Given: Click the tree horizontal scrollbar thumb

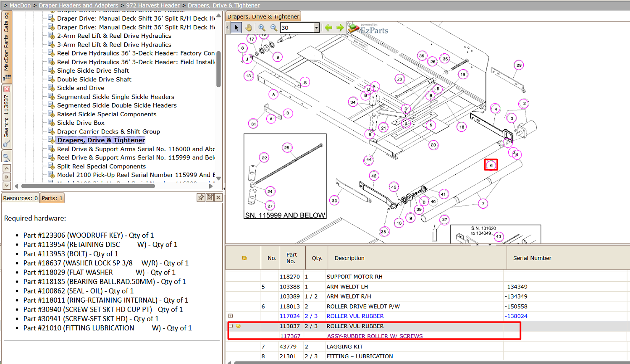Looking at the screenshot, I should 88,186.
